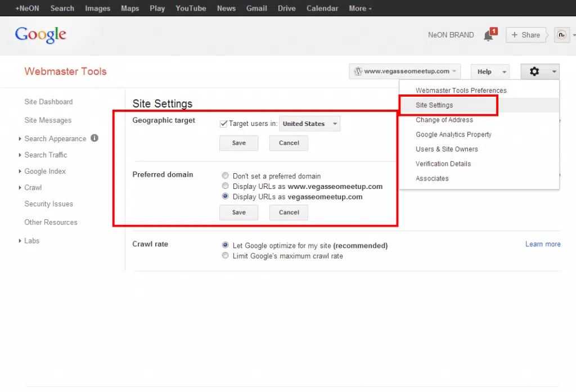Click the arrow next to the gear

554,71
